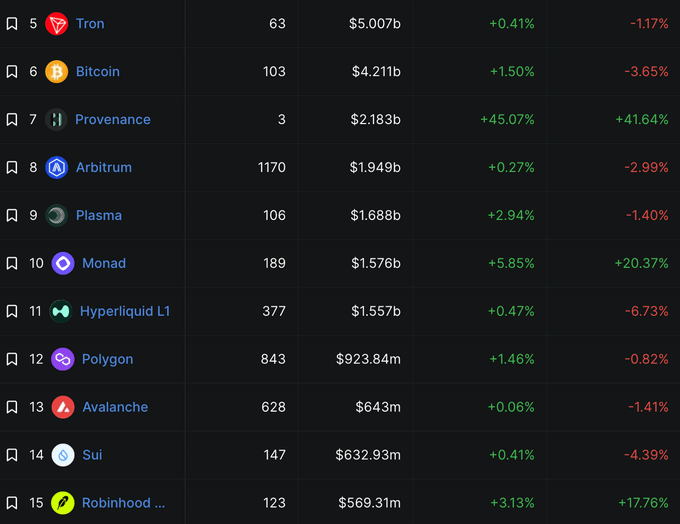Select Arbitrum protocol count 1170

(x=272, y=167)
